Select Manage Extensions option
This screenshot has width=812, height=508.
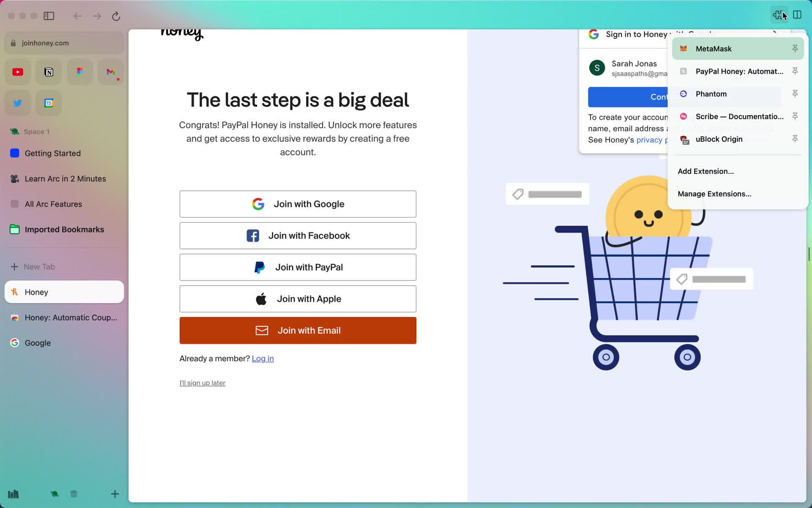714,193
